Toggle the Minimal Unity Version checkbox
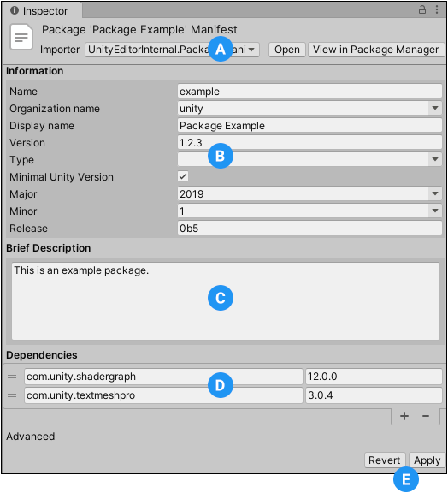This screenshot has height=493, width=448. tap(183, 176)
